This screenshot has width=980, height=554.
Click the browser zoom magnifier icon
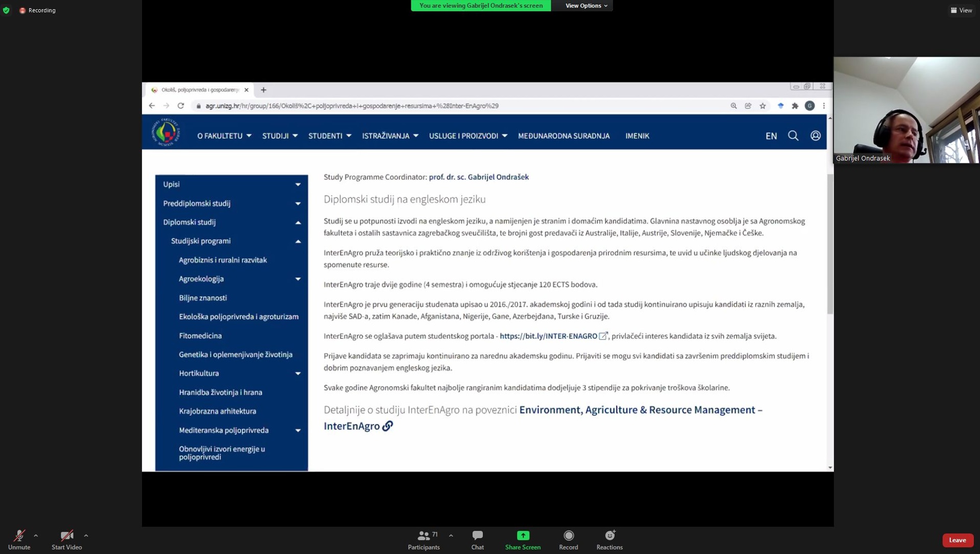tap(733, 106)
